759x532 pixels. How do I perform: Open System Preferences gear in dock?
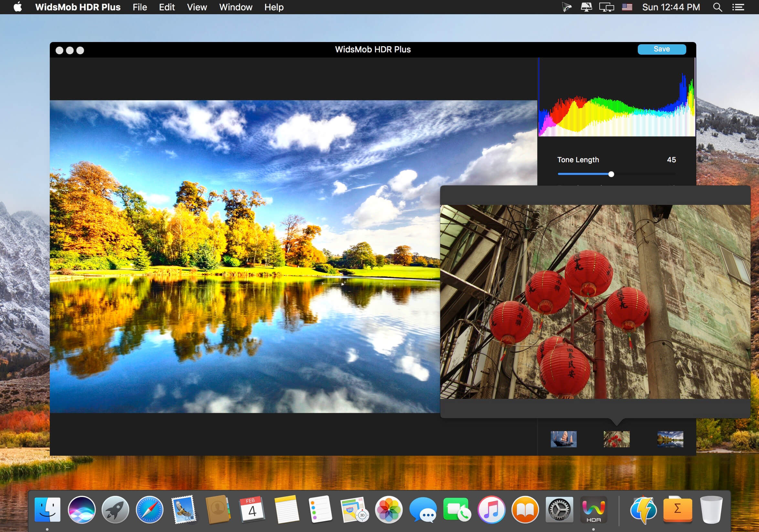point(559,509)
